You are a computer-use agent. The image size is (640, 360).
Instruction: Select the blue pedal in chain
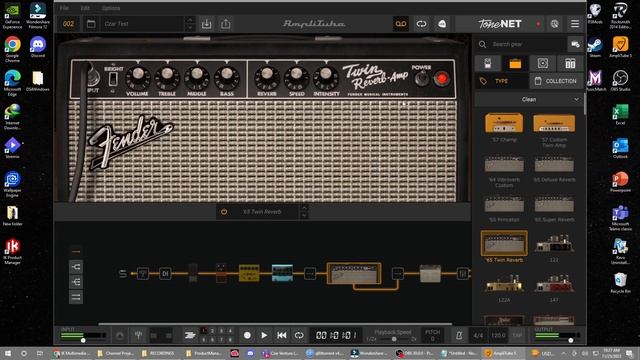[x=282, y=273]
